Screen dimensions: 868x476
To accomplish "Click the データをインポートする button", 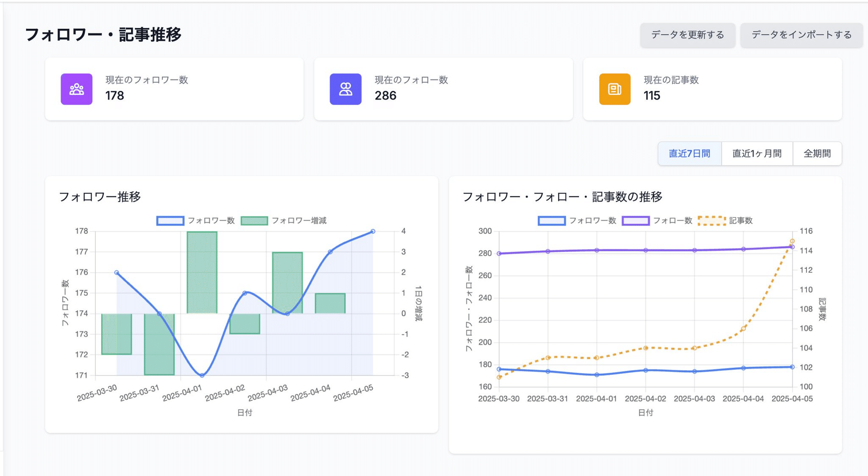I will [x=802, y=35].
